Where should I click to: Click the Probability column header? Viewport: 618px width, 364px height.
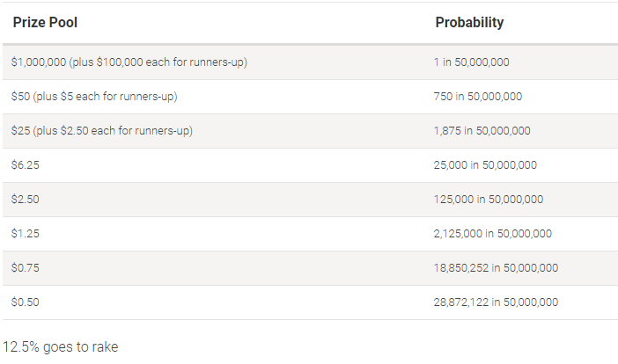(469, 23)
